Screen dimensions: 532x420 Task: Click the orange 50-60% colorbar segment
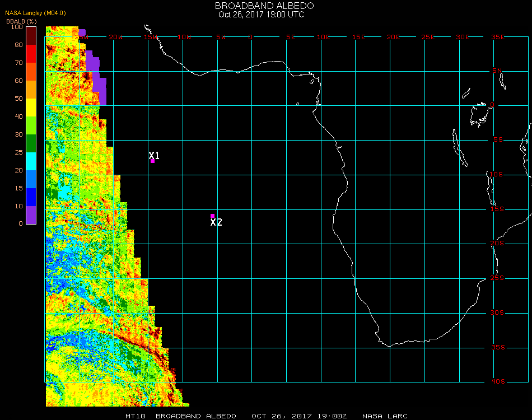coord(31,89)
